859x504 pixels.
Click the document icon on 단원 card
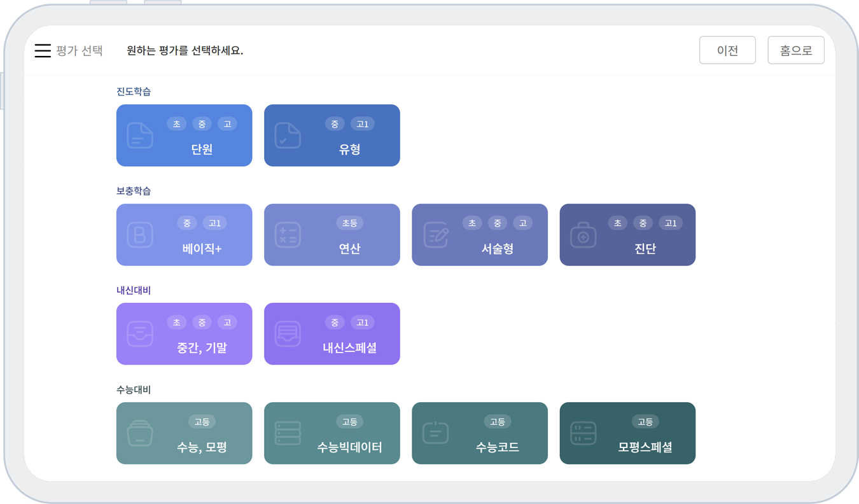click(x=140, y=136)
